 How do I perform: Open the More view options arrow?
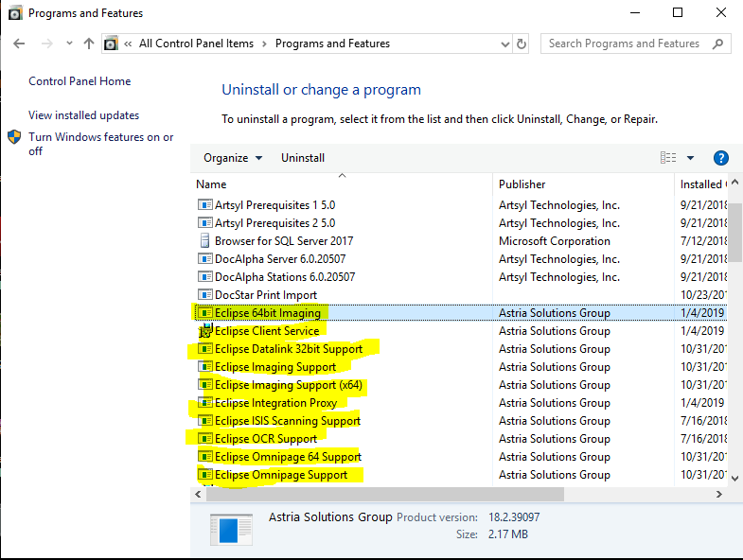click(690, 158)
